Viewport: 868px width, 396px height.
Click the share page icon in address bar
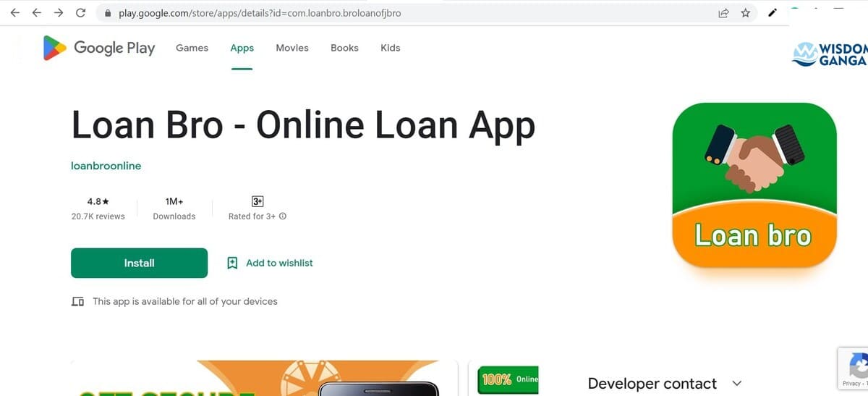point(723,13)
